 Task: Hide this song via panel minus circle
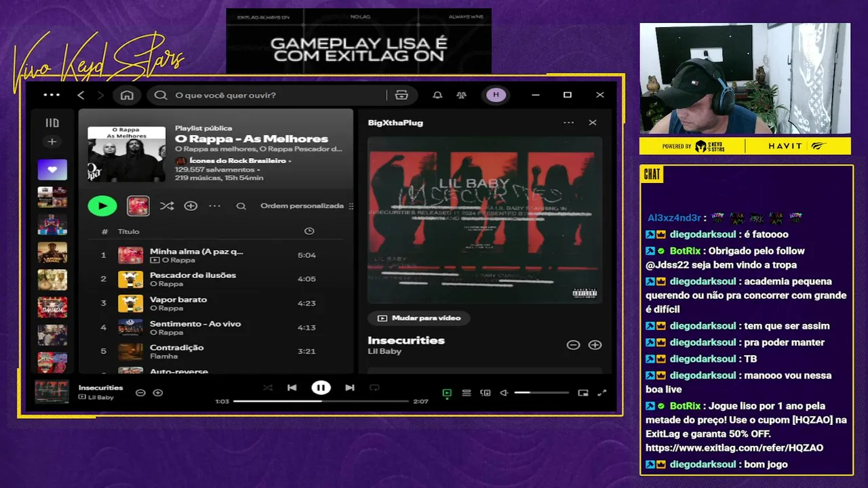[x=573, y=345]
